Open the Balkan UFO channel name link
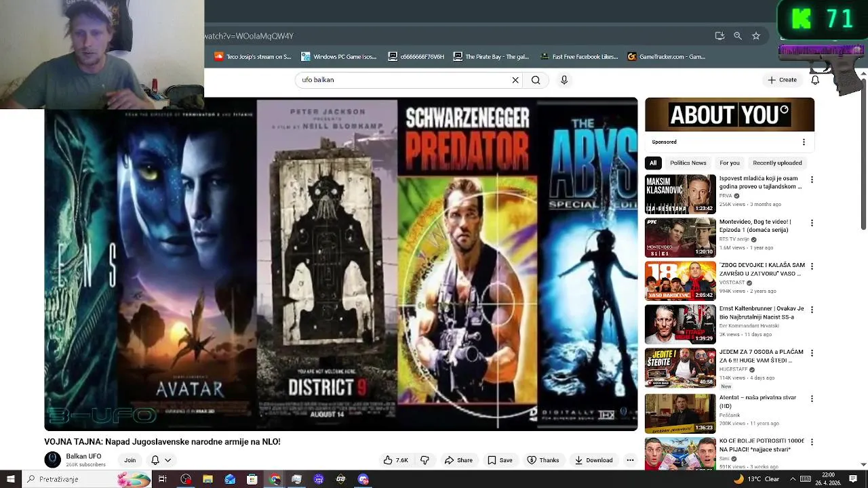 pyautogui.click(x=83, y=456)
